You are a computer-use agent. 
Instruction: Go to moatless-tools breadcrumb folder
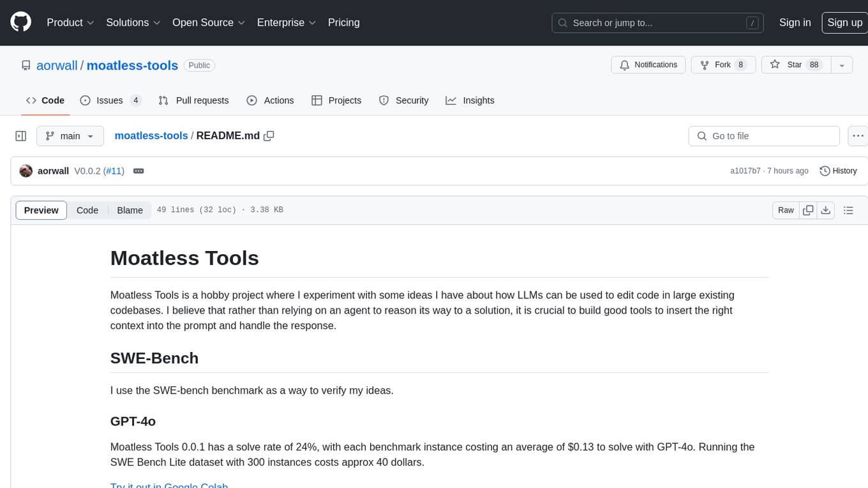[151, 135]
